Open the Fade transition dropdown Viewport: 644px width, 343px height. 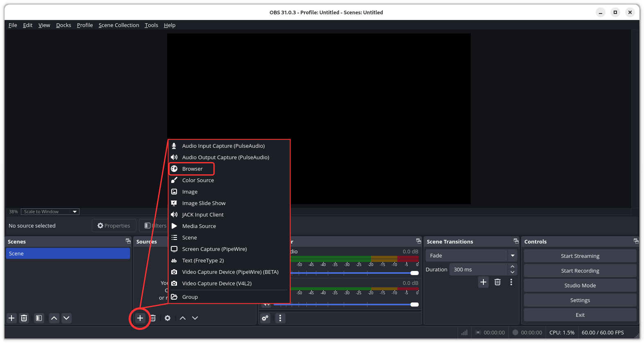[x=471, y=255]
